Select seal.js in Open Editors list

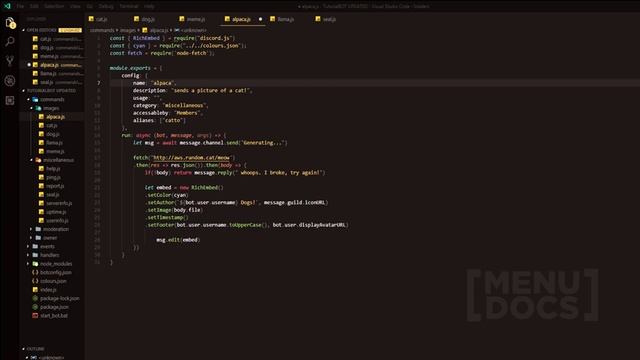[52, 82]
